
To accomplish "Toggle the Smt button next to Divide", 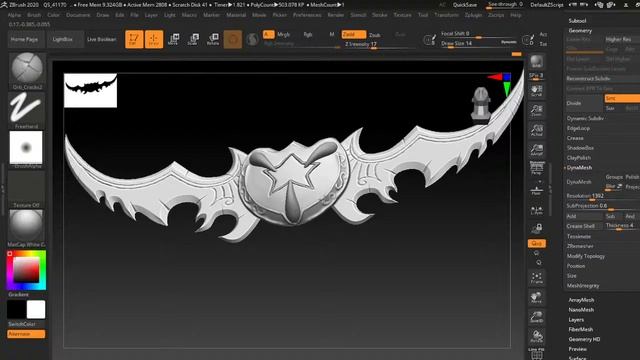I will point(622,98).
